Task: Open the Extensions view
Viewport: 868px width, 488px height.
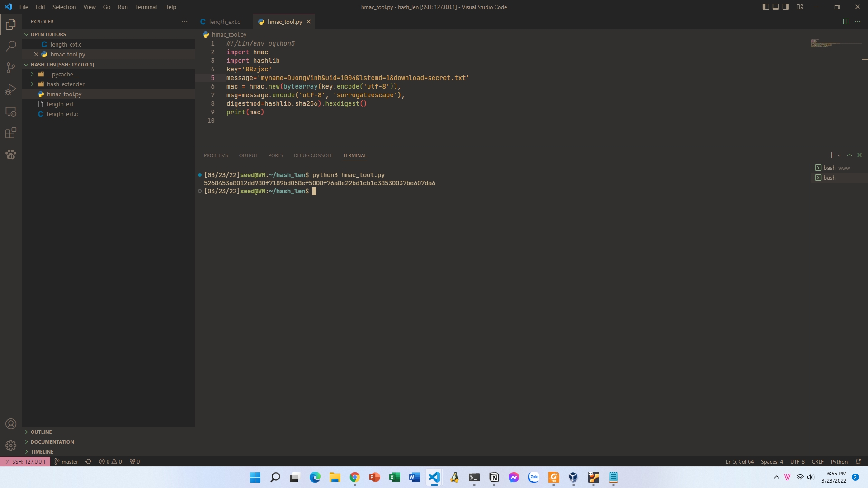Action: tap(11, 133)
